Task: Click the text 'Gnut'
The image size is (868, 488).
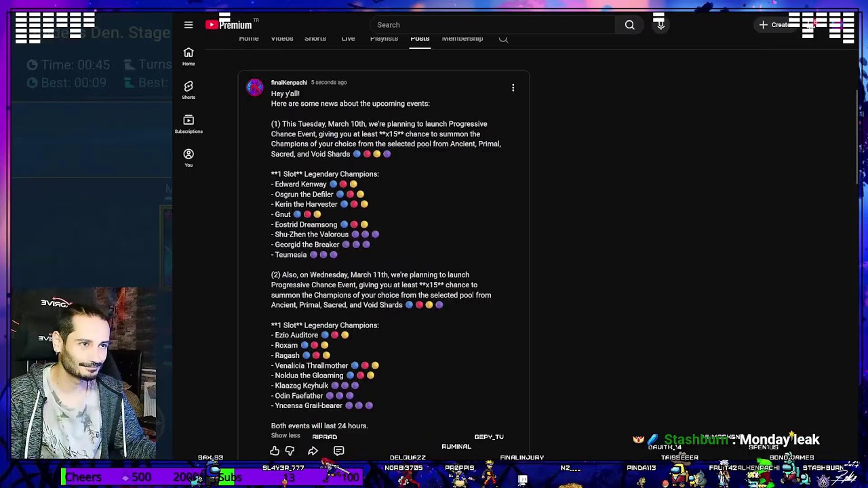Action: [x=283, y=214]
